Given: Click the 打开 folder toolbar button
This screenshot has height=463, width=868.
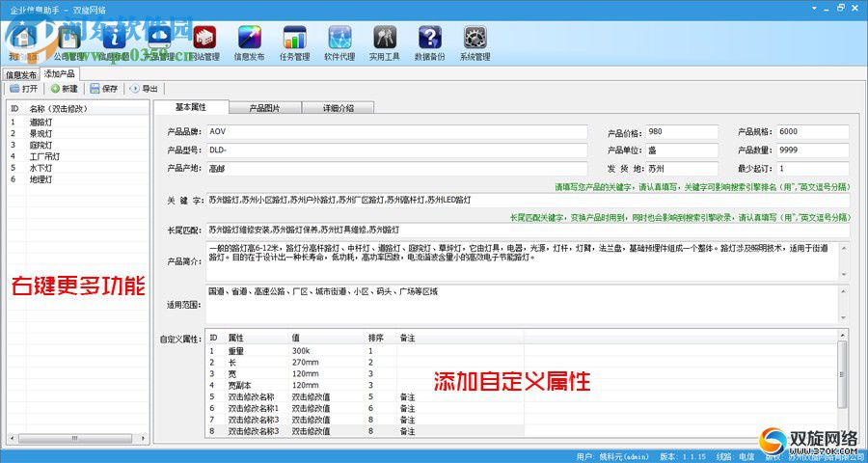Looking at the screenshot, I should [x=24, y=89].
